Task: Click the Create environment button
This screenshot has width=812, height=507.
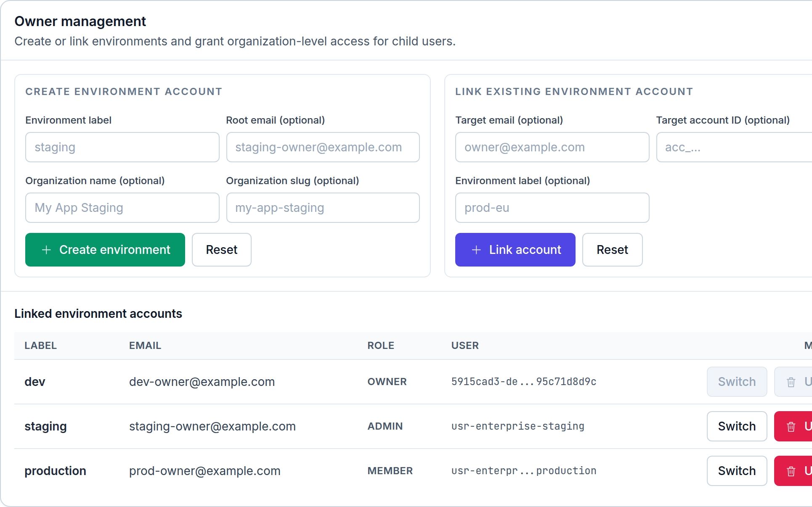Action: 105,250
